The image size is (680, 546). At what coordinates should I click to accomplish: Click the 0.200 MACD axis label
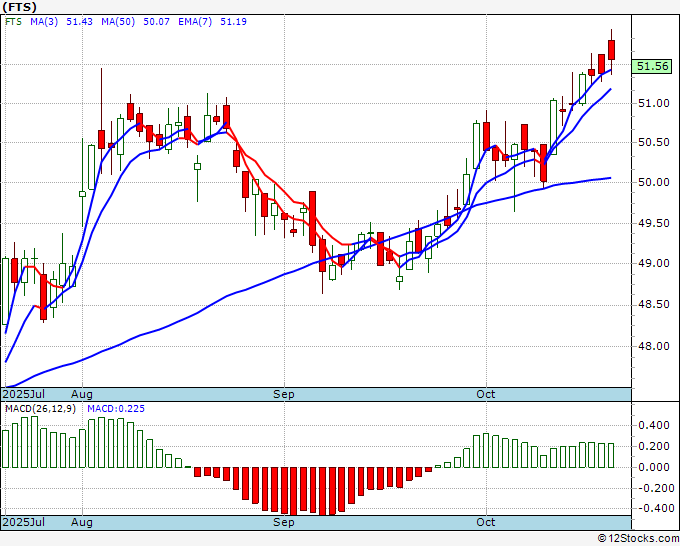pos(654,446)
